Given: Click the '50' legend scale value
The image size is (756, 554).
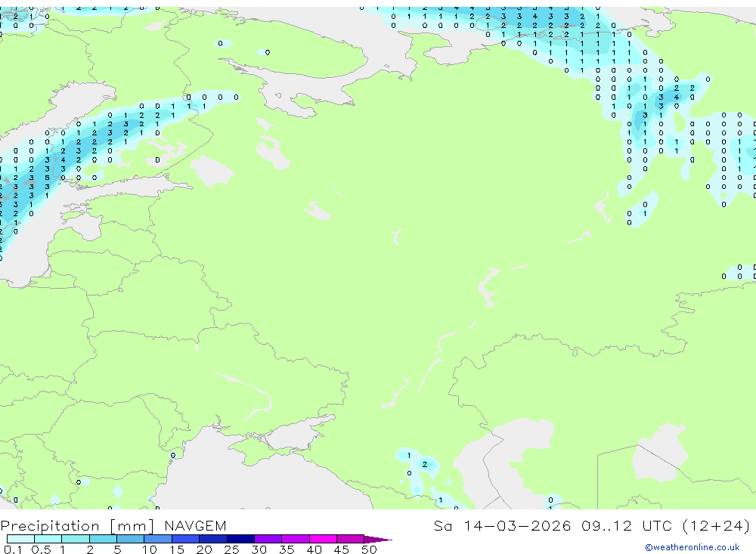Looking at the screenshot, I should coord(370,549).
